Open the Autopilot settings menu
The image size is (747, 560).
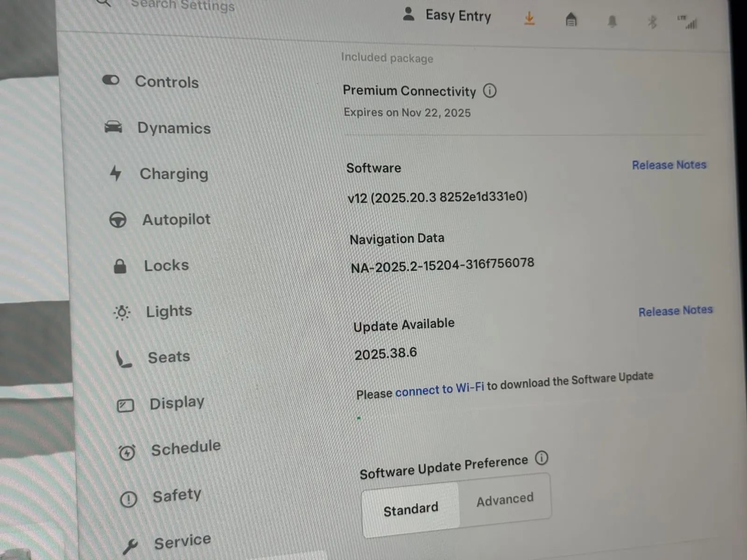(176, 219)
